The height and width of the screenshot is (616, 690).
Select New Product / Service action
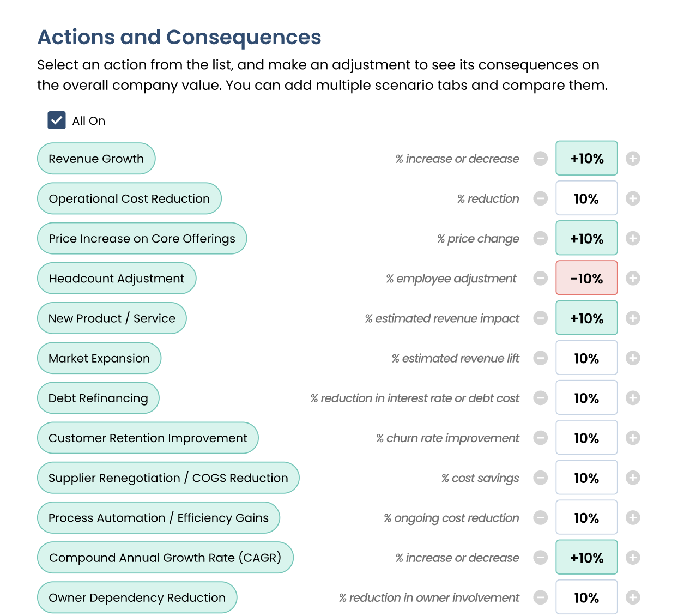pyautogui.click(x=112, y=318)
